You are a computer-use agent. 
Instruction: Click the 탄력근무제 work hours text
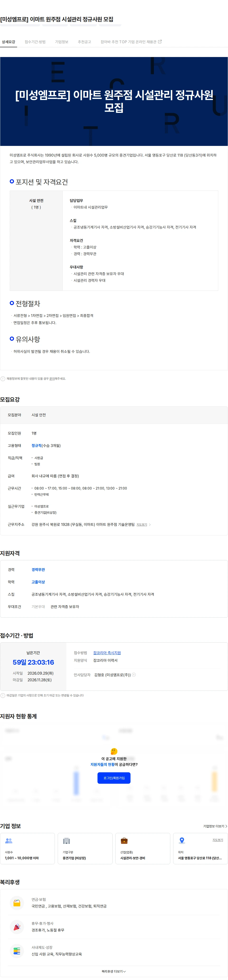tap(41, 495)
